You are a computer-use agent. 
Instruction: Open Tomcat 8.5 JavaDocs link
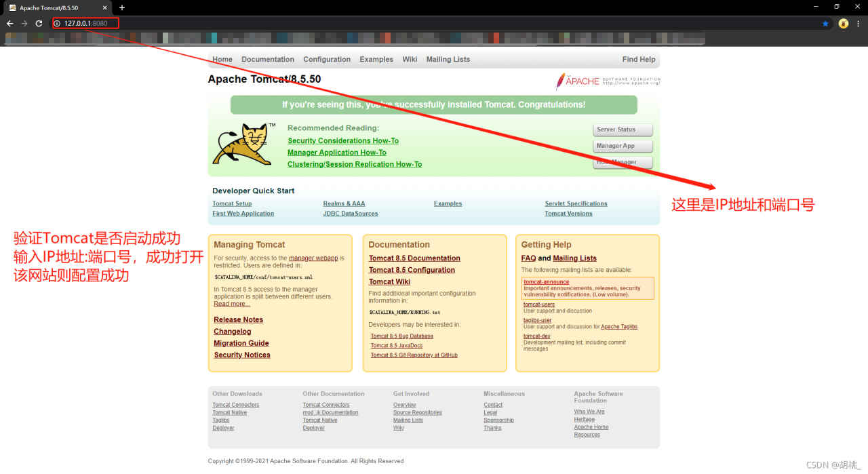click(x=397, y=346)
